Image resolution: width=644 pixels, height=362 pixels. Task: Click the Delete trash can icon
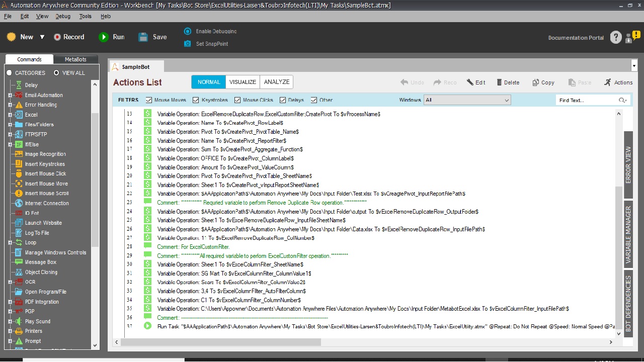(500, 82)
